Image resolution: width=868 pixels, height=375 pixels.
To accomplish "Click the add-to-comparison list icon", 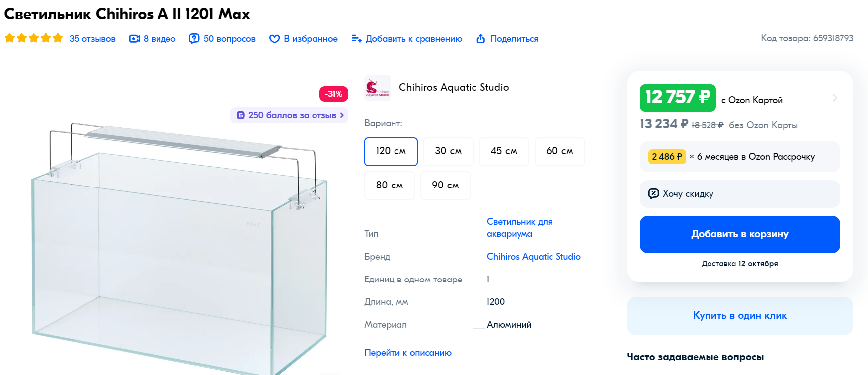I will coord(356,39).
